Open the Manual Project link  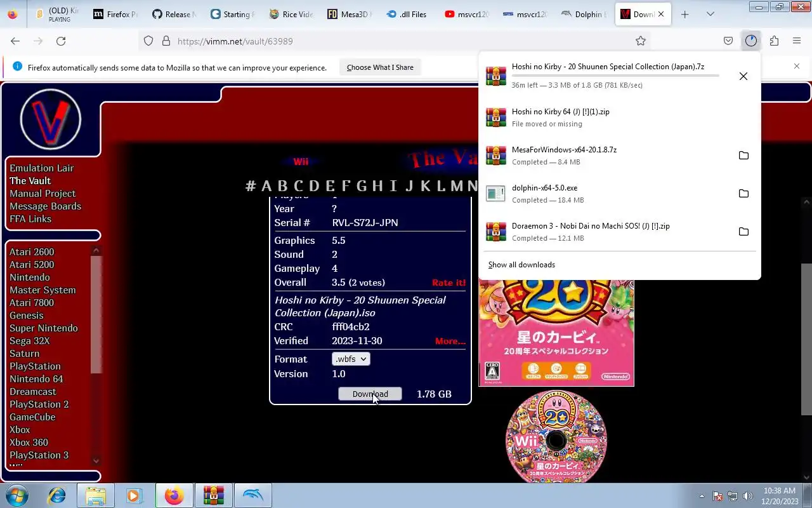pos(43,194)
